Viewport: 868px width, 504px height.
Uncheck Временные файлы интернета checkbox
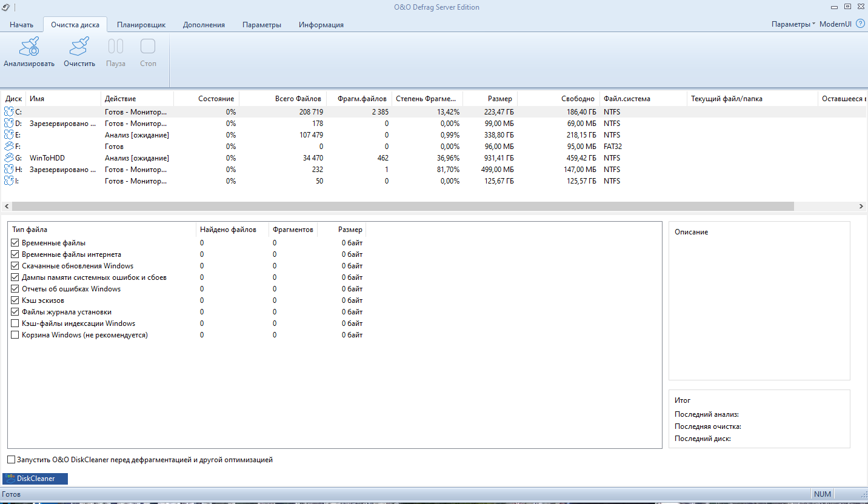[x=15, y=254]
